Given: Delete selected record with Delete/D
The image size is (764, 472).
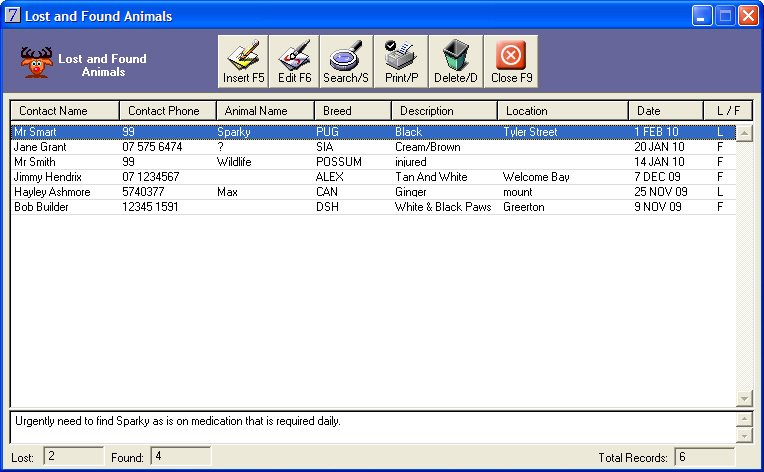Looking at the screenshot, I should point(456,61).
